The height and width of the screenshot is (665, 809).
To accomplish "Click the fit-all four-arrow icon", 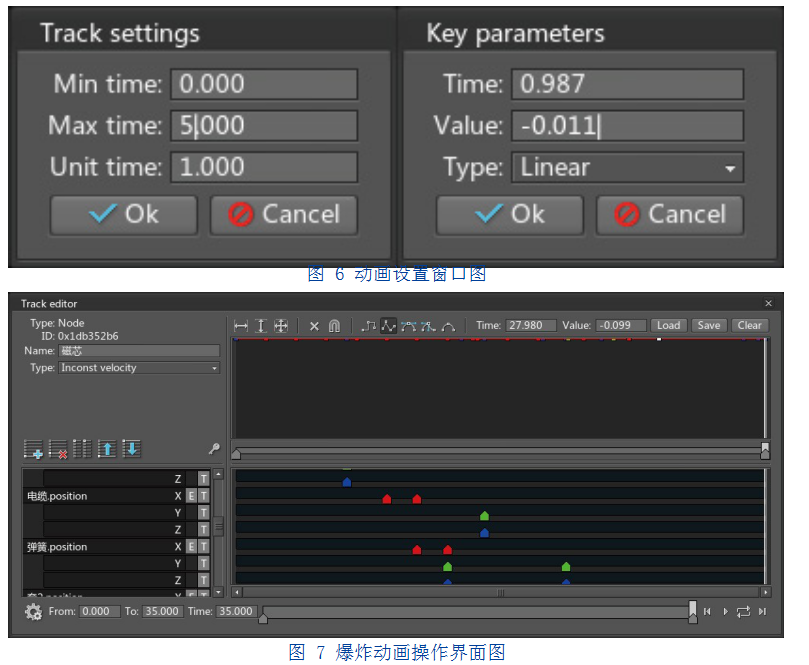I will pyautogui.click(x=281, y=326).
